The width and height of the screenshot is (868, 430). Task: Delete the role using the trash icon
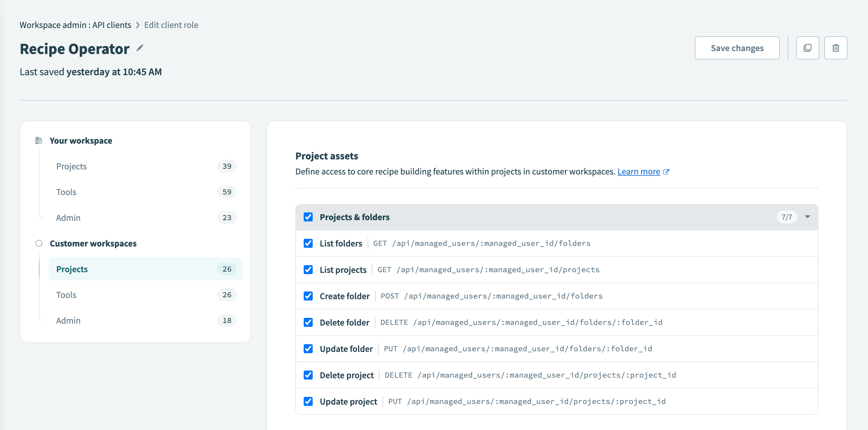click(x=836, y=48)
